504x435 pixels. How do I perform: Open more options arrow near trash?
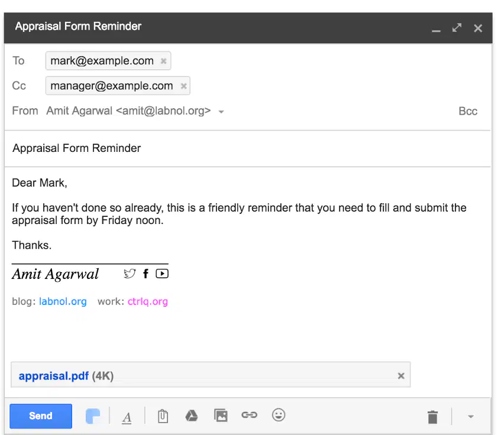coord(471,417)
